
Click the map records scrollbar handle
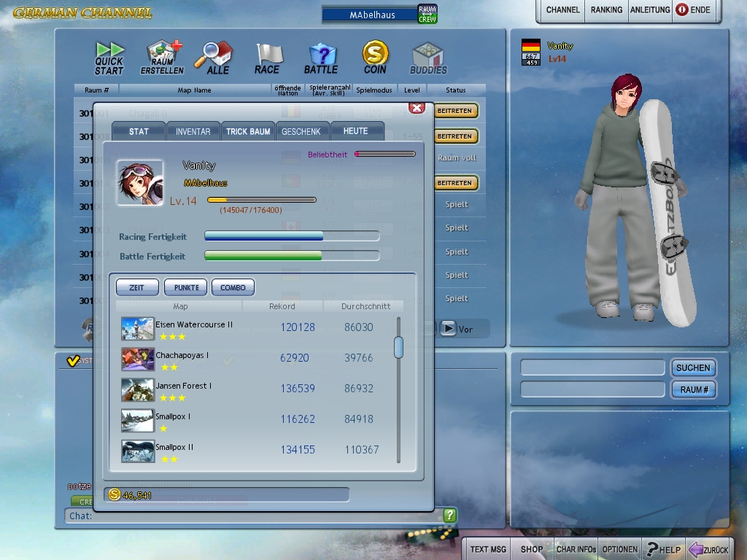pyautogui.click(x=398, y=347)
